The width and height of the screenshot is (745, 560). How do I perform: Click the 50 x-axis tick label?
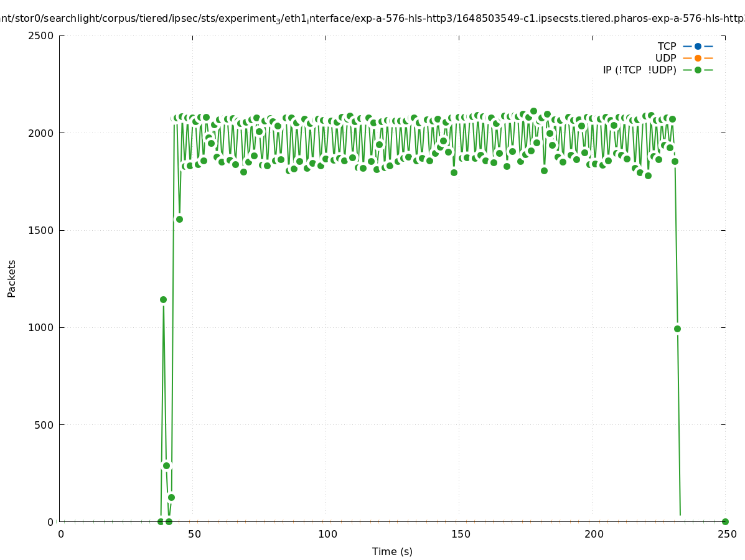(x=194, y=534)
